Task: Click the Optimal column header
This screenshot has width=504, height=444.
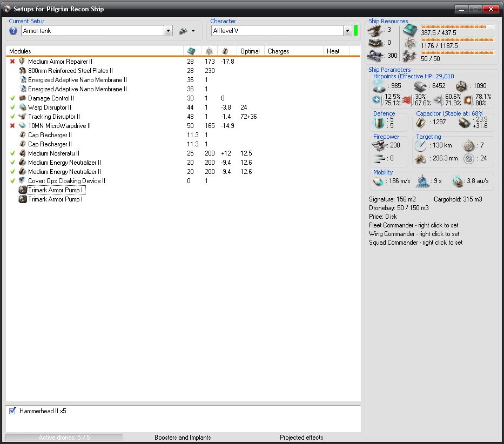Action: point(250,51)
